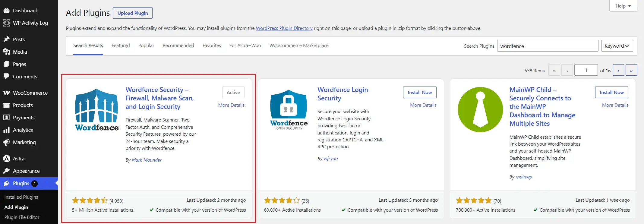Open the Help dropdown tab
Image resolution: width=644 pixels, height=224 pixels.
coord(623,6)
